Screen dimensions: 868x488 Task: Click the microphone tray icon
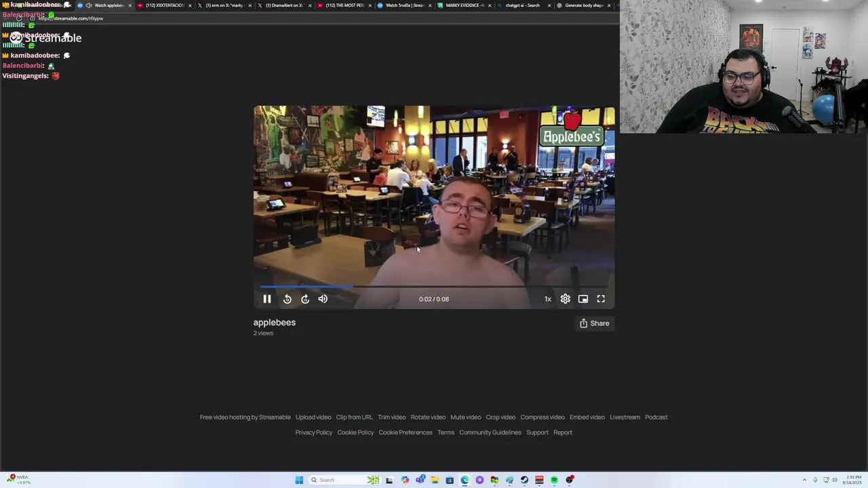(816, 480)
